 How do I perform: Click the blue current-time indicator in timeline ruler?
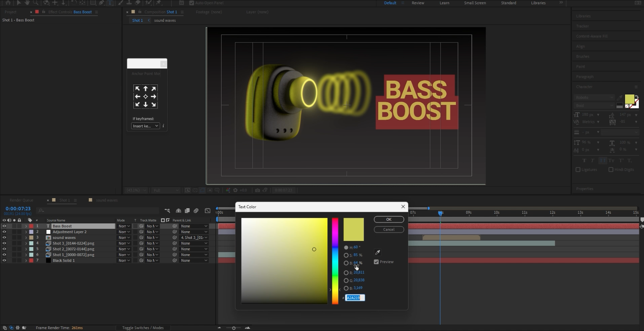click(440, 213)
